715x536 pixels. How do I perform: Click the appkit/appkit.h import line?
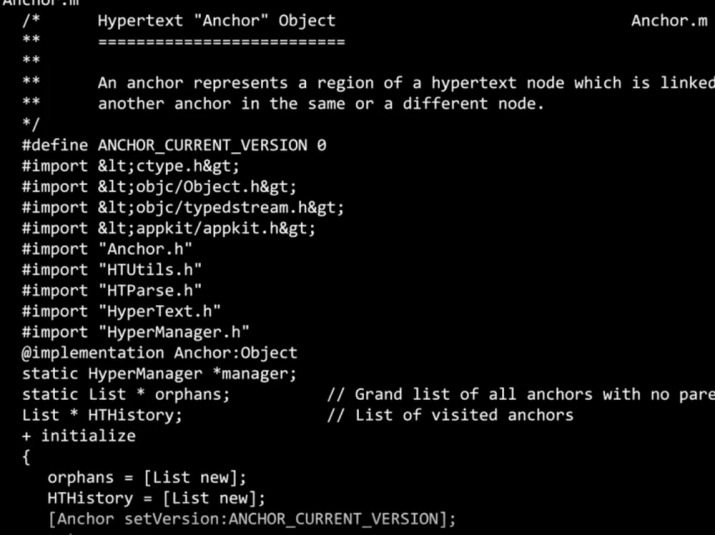[x=169, y=228]
